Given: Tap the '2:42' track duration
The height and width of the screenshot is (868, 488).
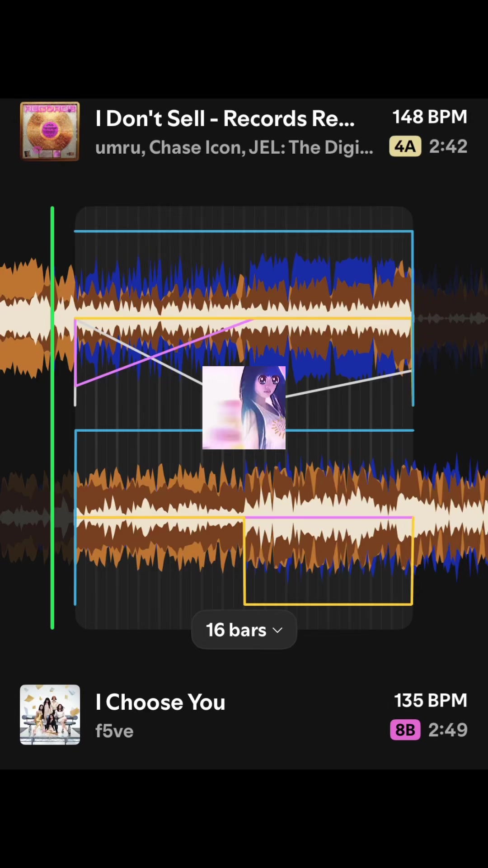Looking at the screenshot, I should (x=448, y=146).
